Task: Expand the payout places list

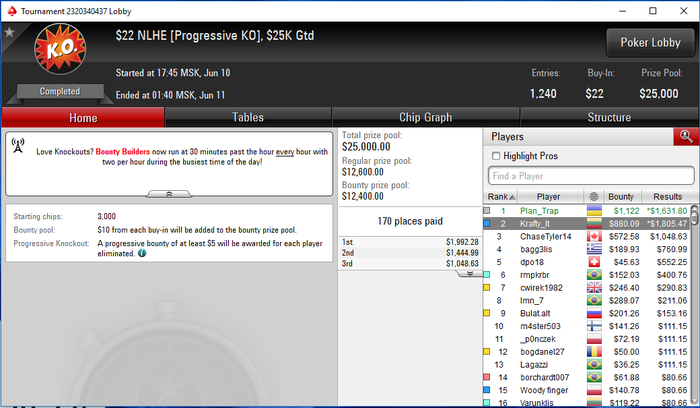Action: click(470, 273)
